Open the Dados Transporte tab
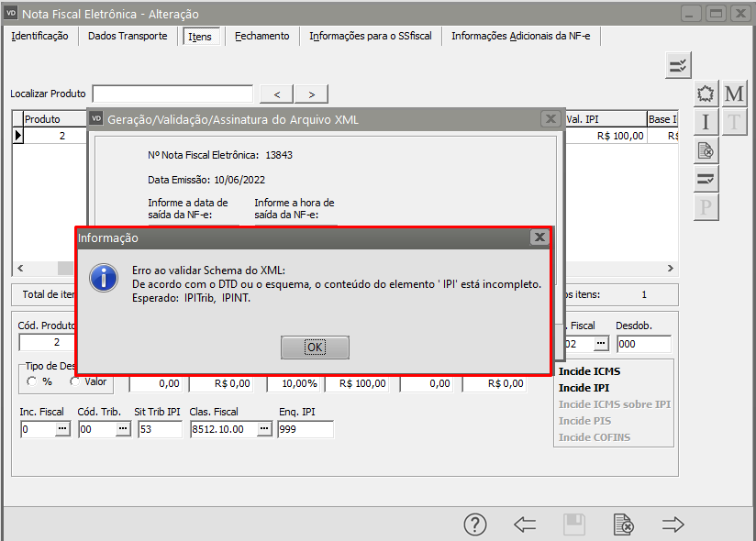This screenshot has width=756, height=541. 128,36
